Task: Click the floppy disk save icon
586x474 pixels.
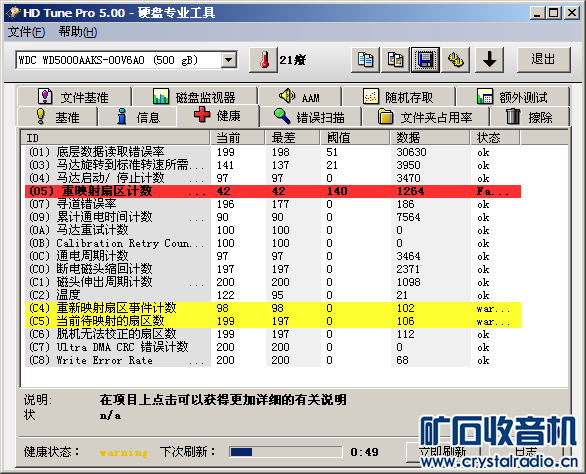Action: pos(425,60)
